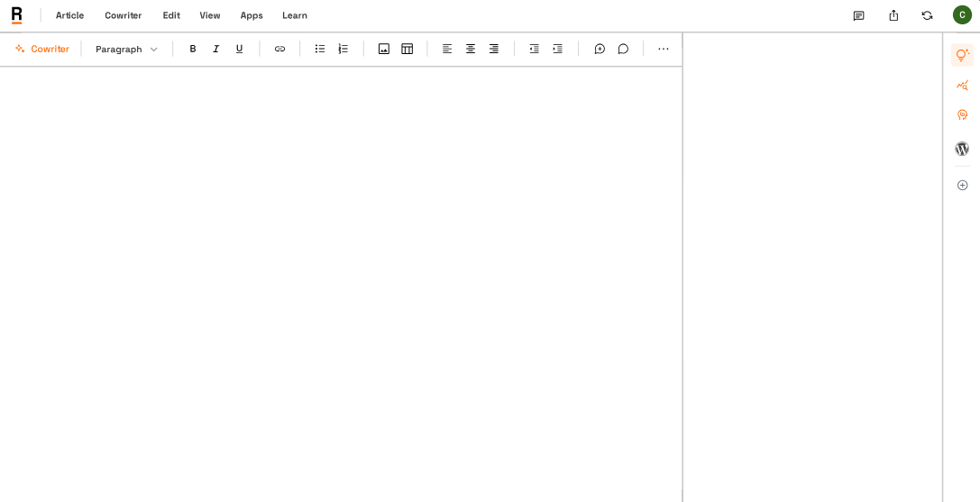The height and width of the screenshot is (502, 980).
Task: Align text center
Action: [470, 49]
